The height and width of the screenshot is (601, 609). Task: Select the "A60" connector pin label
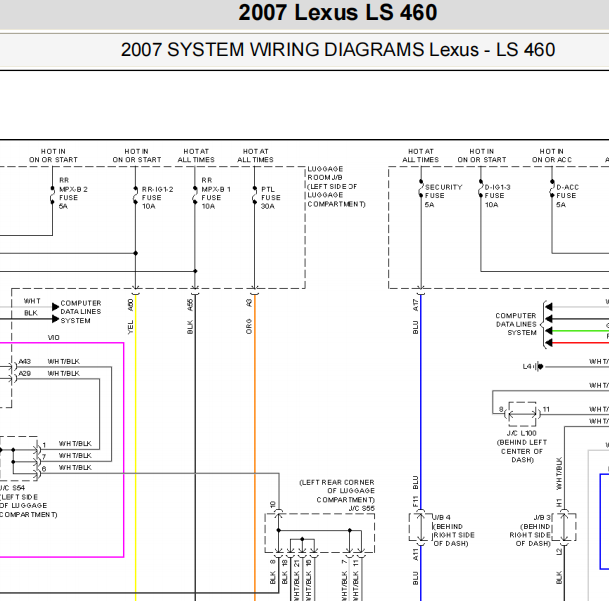[x=130, y=305]
